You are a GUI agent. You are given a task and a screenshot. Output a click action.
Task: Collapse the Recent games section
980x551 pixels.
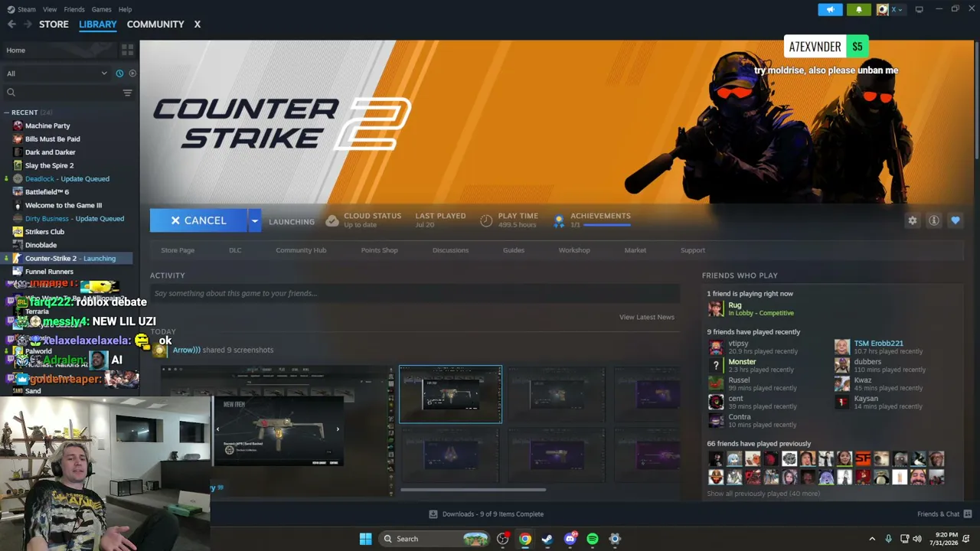(x=6, y=112)
